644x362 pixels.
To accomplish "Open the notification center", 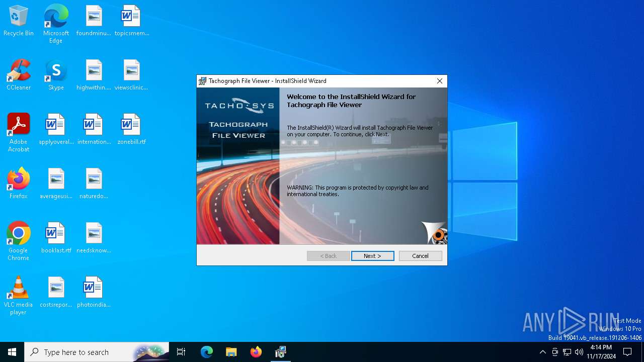I will (x=627, y=352).
